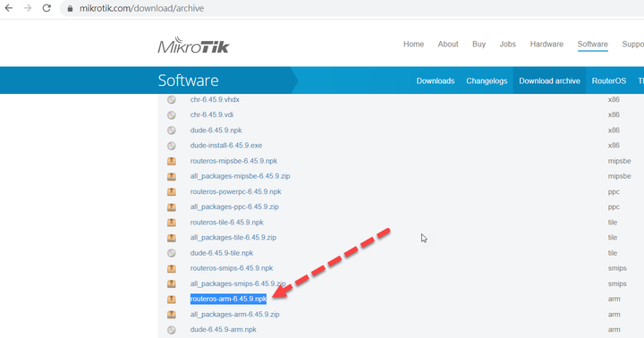Click 'smips' label in routeros-smips row
The height and width of the screenshot is (338, 644).
(617, 268)
